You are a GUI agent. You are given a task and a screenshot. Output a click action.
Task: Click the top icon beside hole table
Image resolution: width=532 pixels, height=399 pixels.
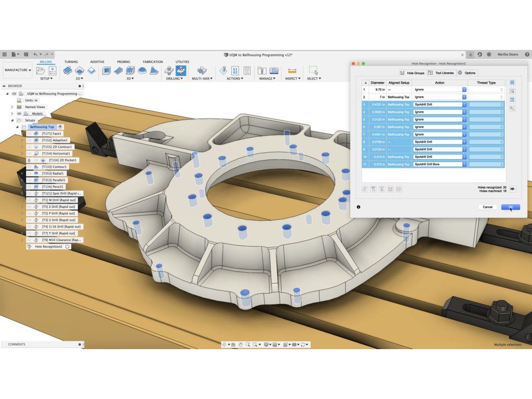[512, 83]
